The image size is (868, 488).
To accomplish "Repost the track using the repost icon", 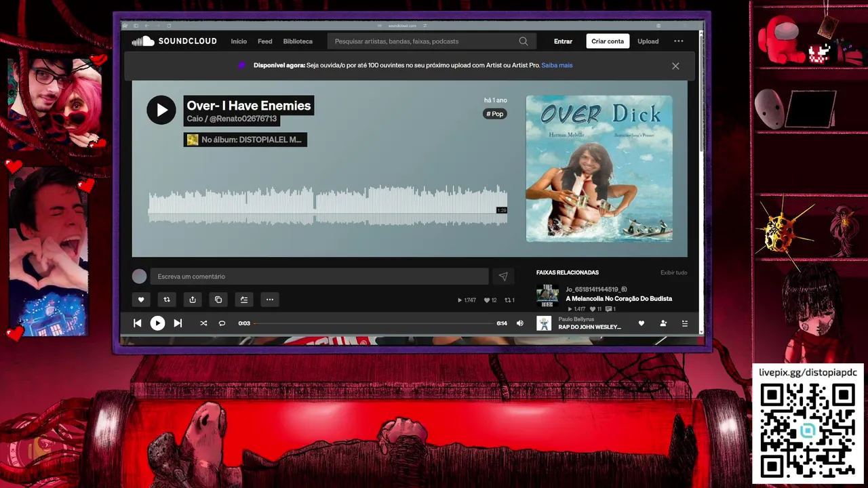I will [167, 300].
